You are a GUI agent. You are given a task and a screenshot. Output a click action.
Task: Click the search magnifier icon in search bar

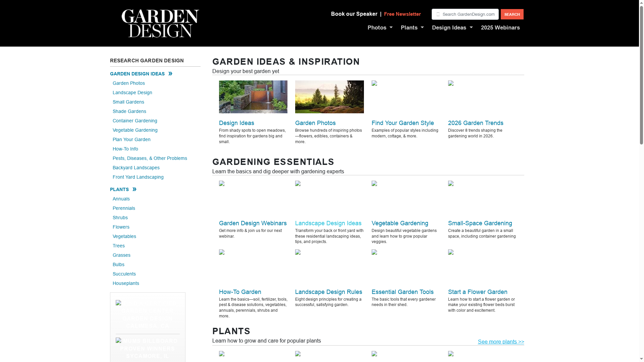click(x=438, y=14)
